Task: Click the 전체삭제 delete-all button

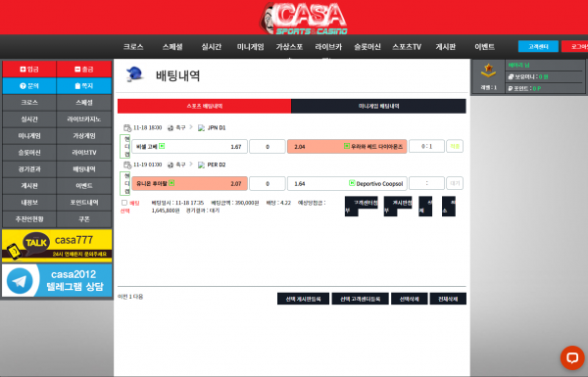Action: coord(448,299)
